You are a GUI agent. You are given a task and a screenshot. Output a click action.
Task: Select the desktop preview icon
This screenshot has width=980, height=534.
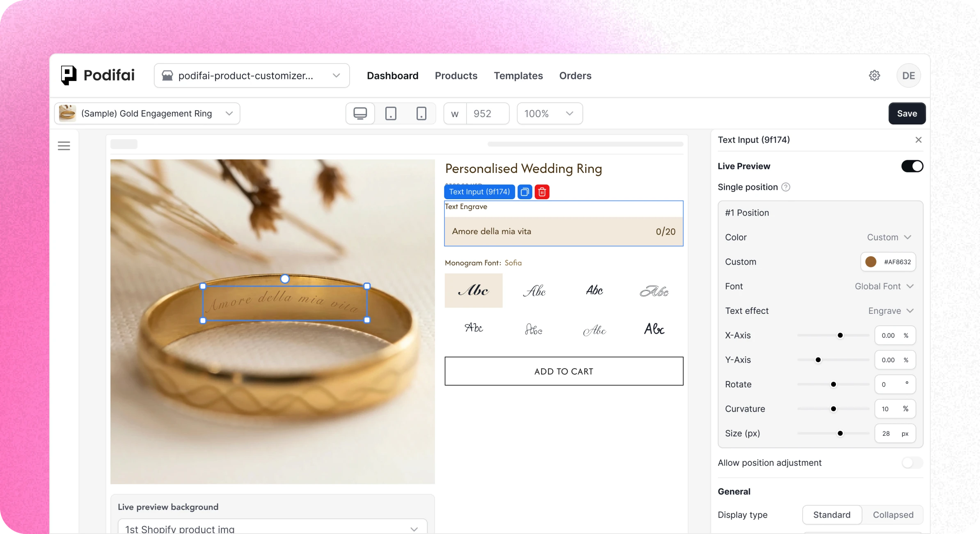pyautogui.click(x=360, y=113)
